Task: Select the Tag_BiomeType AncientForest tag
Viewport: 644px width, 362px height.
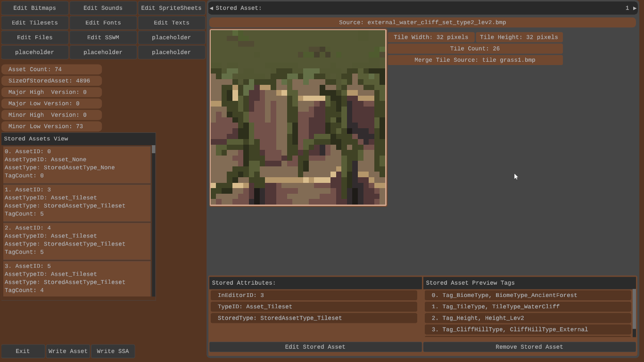Action: tap(528, 296)
